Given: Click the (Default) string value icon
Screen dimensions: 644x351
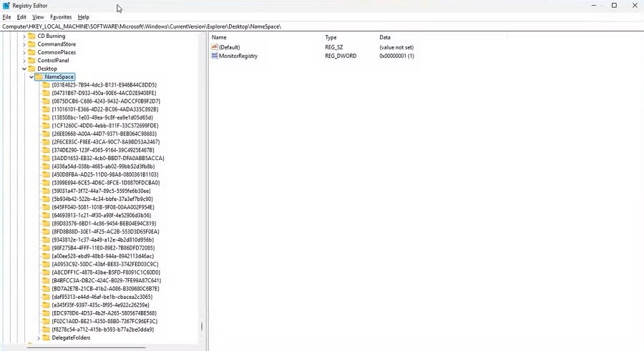Looking at the screenshot, I should [x=214, y=46].
